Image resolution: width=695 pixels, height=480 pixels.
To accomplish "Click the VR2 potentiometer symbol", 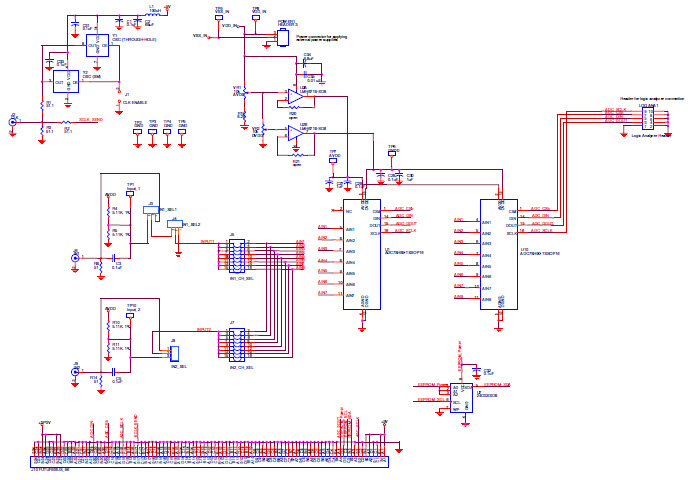I will tap(263, 129).
